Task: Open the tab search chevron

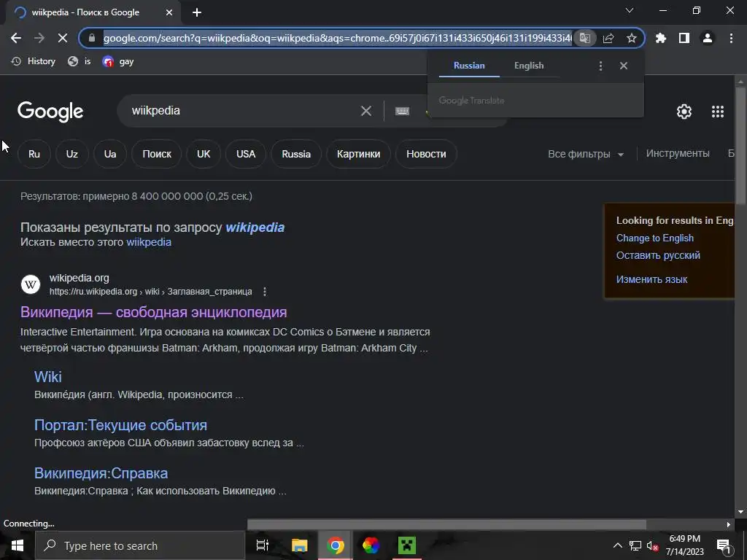Action: click(x=630, y=10)
